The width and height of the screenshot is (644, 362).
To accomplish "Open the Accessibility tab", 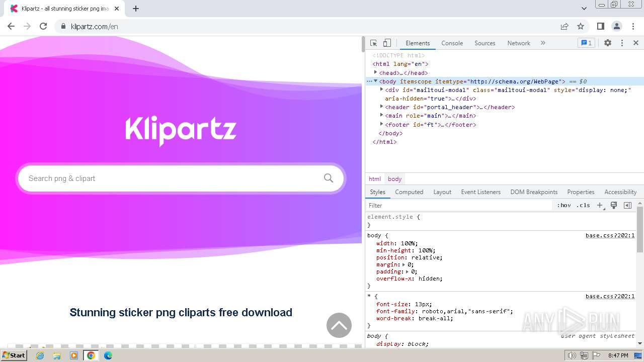I will pyautogui.click(x=620, y=192).
